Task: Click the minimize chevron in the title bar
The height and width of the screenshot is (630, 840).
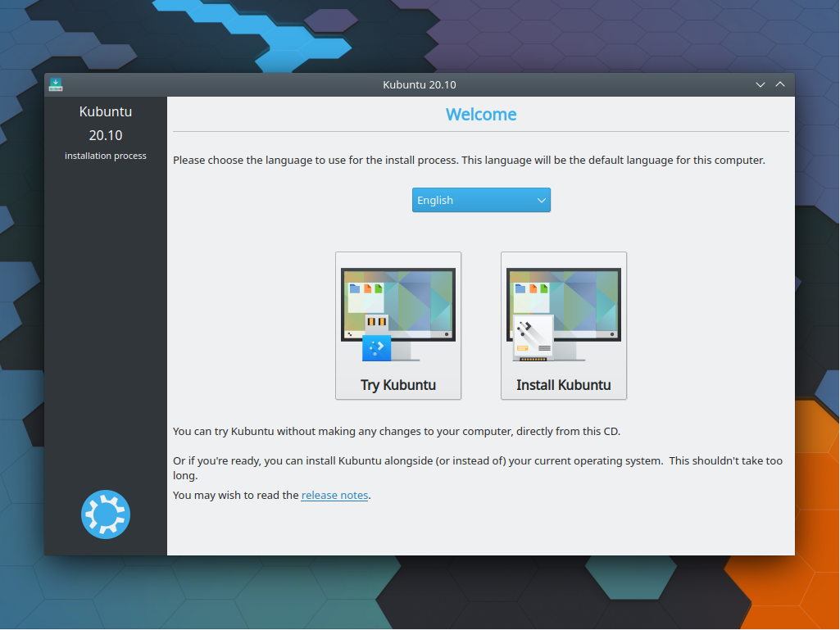Action: point(761,84)
